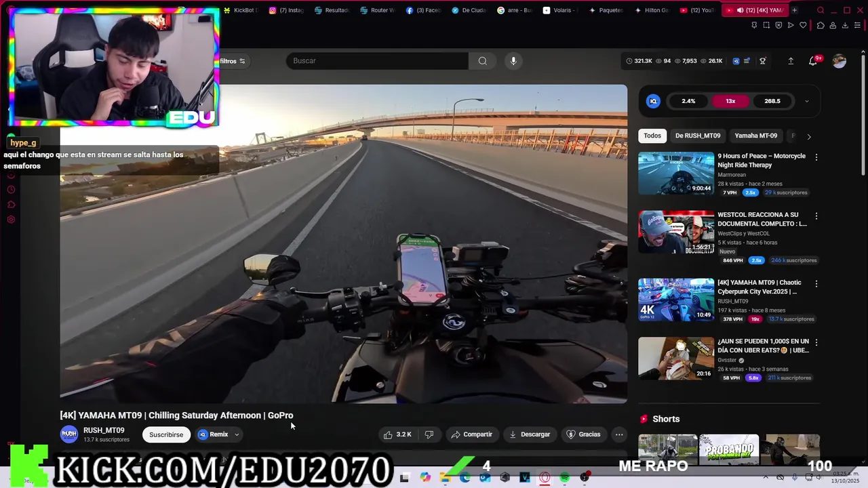Open more actions three-dot menu under video

pos(618,434)
